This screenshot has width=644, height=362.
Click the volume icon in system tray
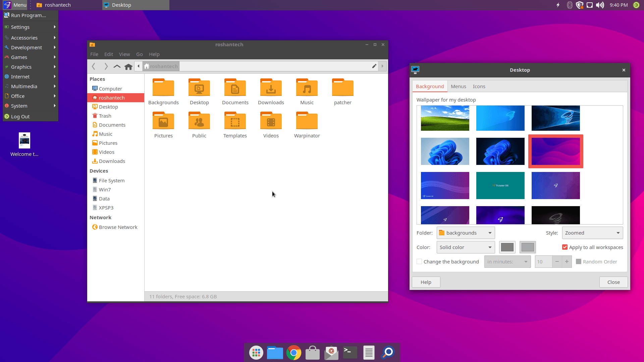coord(600,5)
